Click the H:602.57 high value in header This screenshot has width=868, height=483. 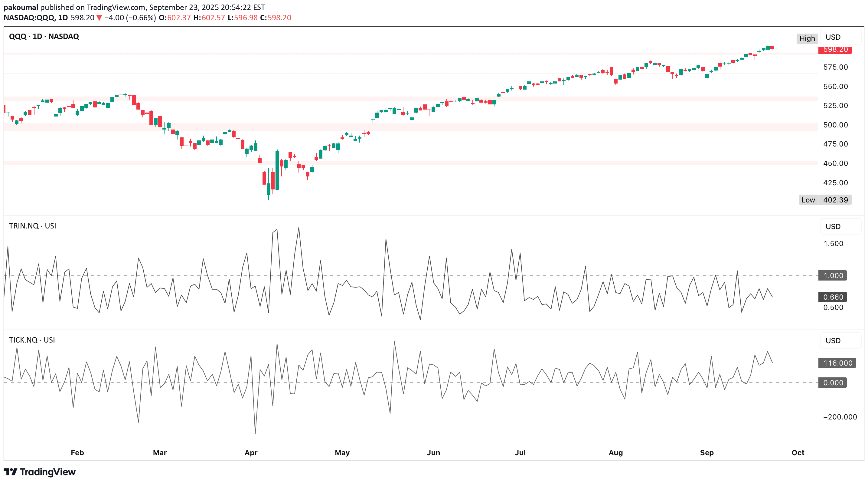coord(209,18)
